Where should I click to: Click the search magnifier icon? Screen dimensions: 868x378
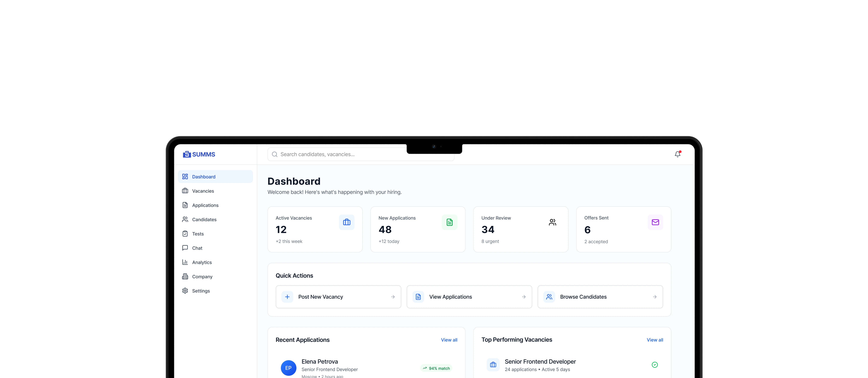pyautogui.click(x=275, y=154)
